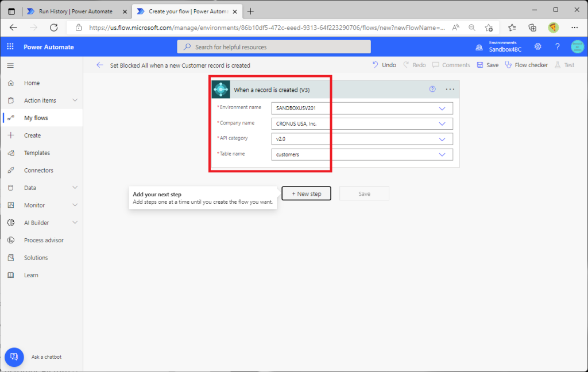Image resolution: width=588 pixels, height=372 pixels.
Task: Collapse the left navigation hamburger menu
Action: (10, 65)
